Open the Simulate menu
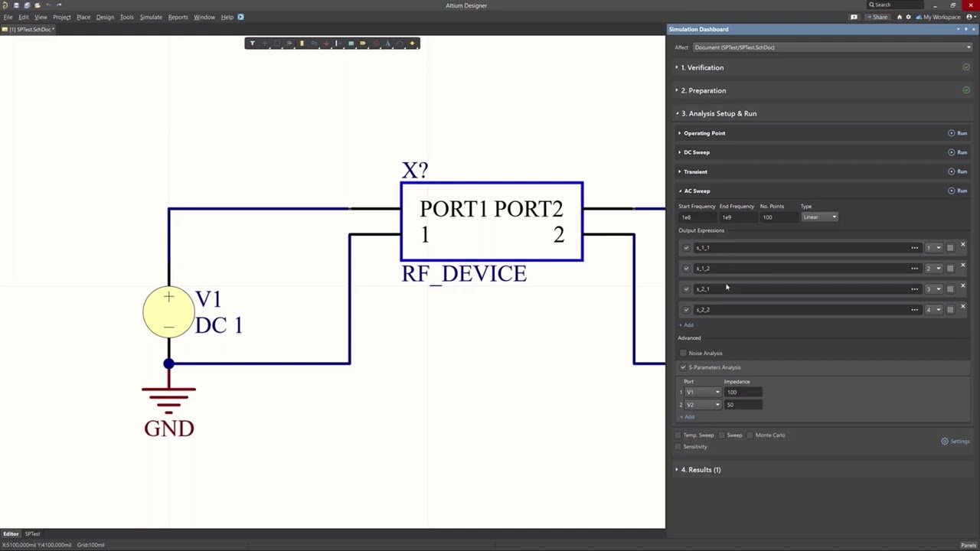Image resolution: width=980 pixels, height=551 pixels. point(151,17)
